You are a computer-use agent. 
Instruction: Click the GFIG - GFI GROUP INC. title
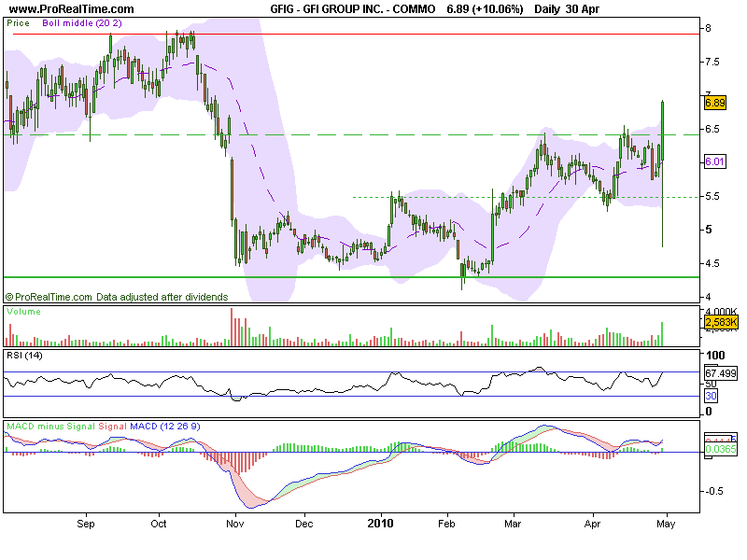(353, 9)
